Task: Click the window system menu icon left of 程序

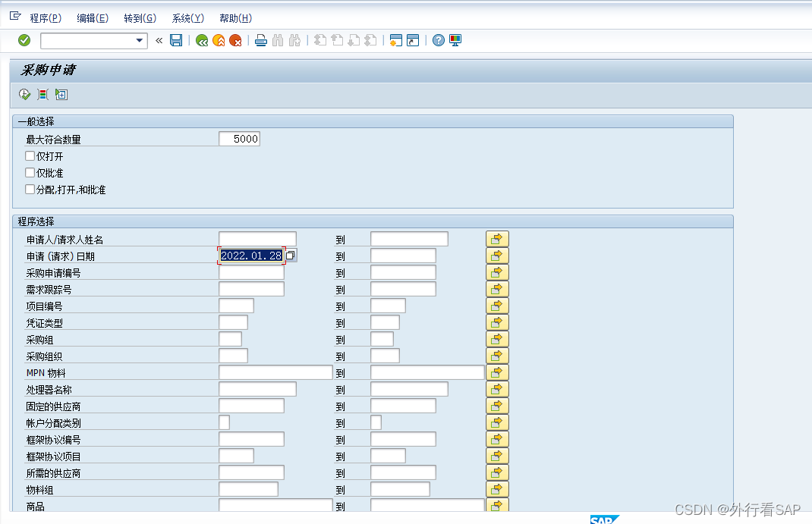Action: click(15, 16)
